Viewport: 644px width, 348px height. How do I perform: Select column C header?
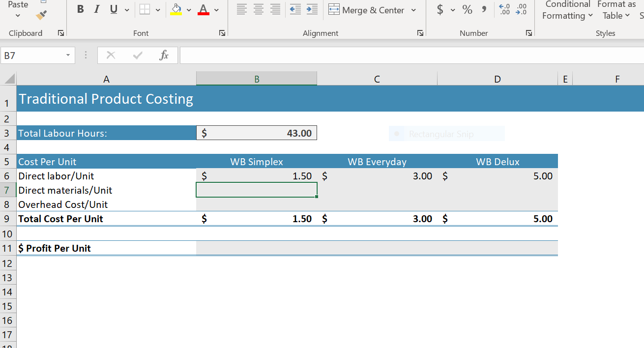point(377,79)
